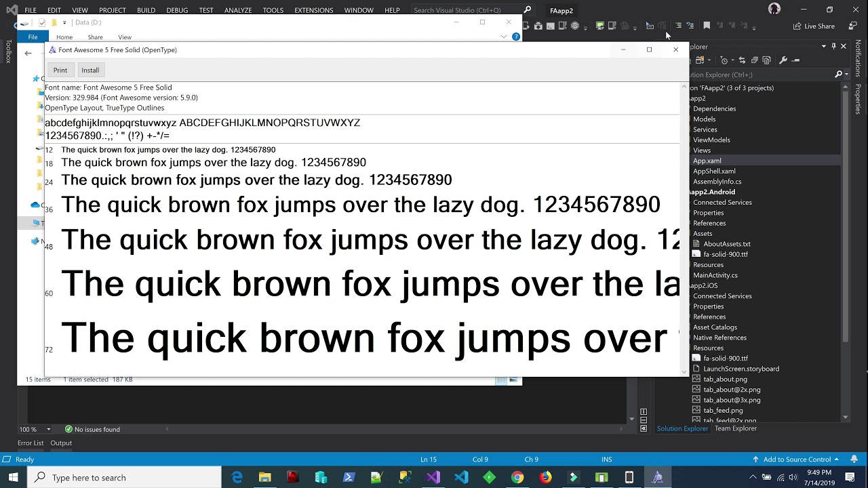Select tab_feed.png file
The height and width of the screenshot is (488, 868).
point(723,410)
